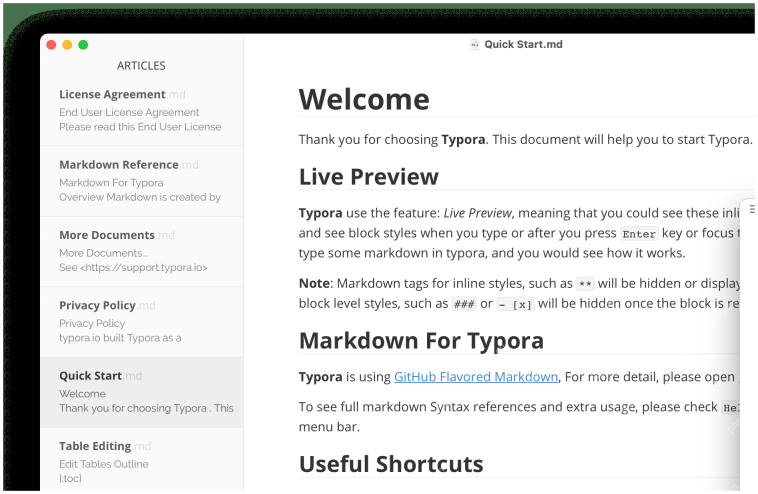Select the Privacy Policy article
This screenshot has height=494, width=758.
142,322
